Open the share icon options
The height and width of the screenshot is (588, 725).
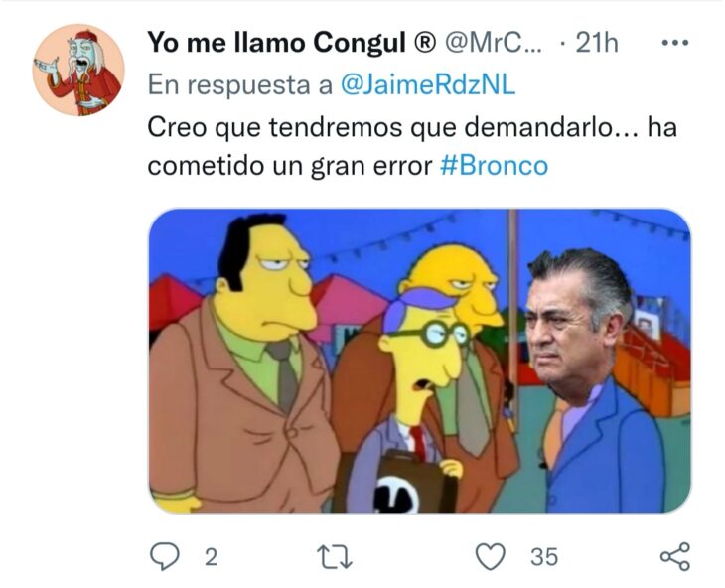click(x=675, y=556)
